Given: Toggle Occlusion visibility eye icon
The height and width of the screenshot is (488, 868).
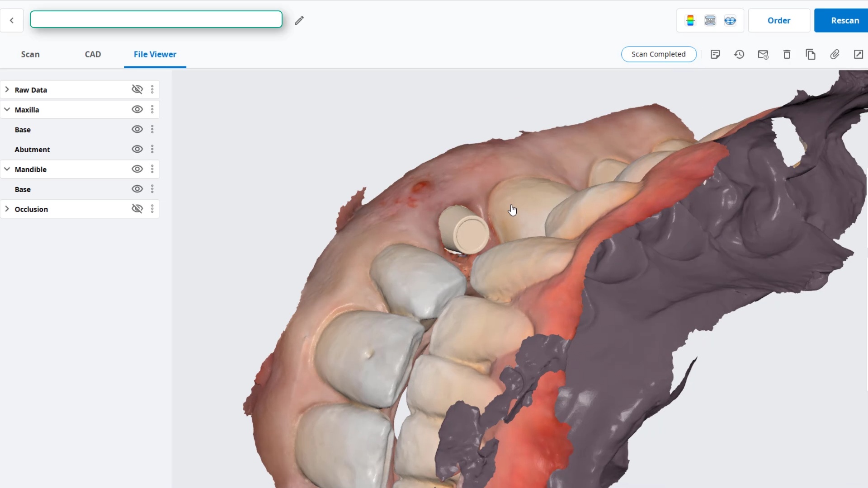Looking at the screenshot, I should click(137, 209).
